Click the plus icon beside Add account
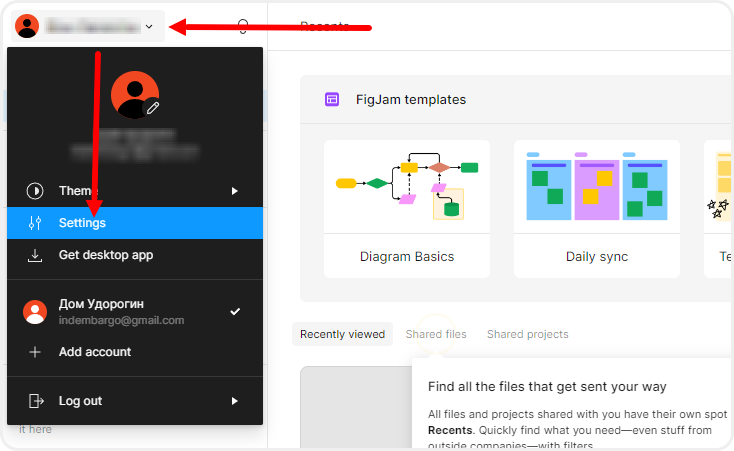 (x=35, y=352)
